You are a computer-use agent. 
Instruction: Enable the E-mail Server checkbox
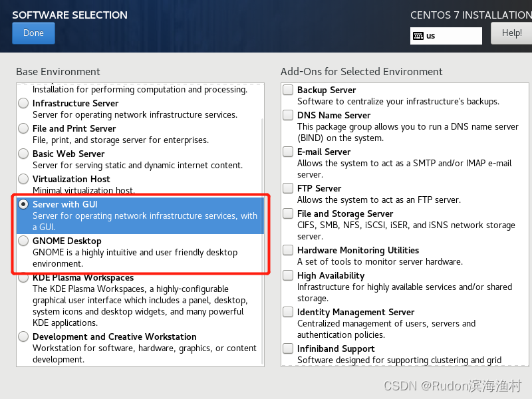[x=288, y=152]
